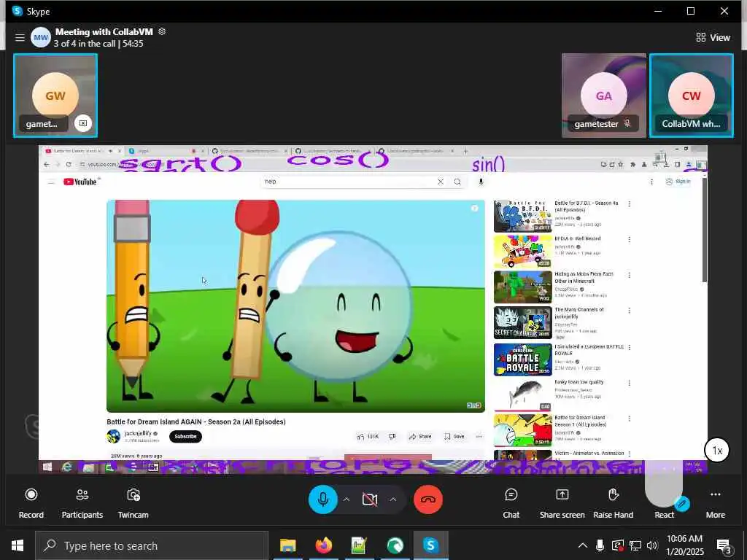Image resolution: width=747 pixels, height=560 pixels.
Task: Clear the YouTube search text with X
Action: pos(440,182)
